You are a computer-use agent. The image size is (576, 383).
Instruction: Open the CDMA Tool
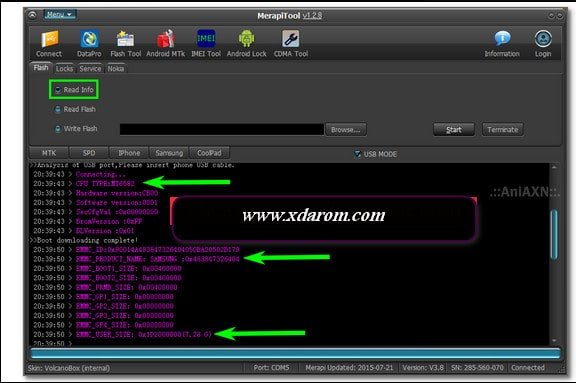pos(291,43)
